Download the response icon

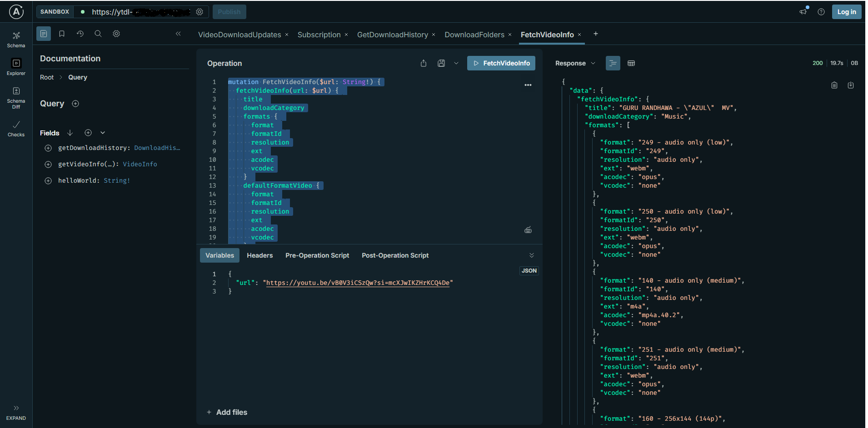(851, 85)
